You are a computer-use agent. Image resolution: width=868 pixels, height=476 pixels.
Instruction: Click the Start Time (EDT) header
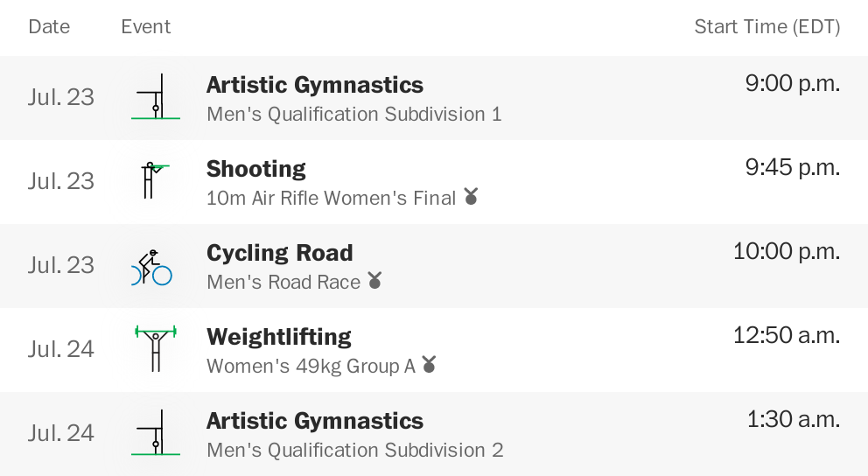click(x=766, y=26)
